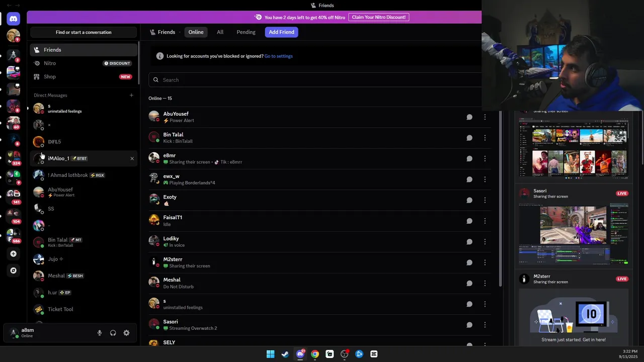Click the friends list vertical scrollbar
The height and width of the screenshot is (362, 644).
[501, 199]
